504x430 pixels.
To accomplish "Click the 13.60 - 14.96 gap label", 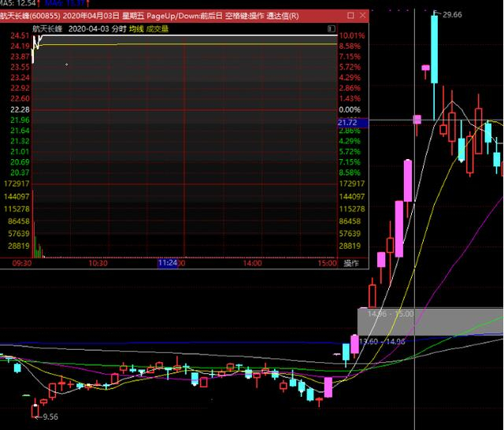I will tap(382, 341).
